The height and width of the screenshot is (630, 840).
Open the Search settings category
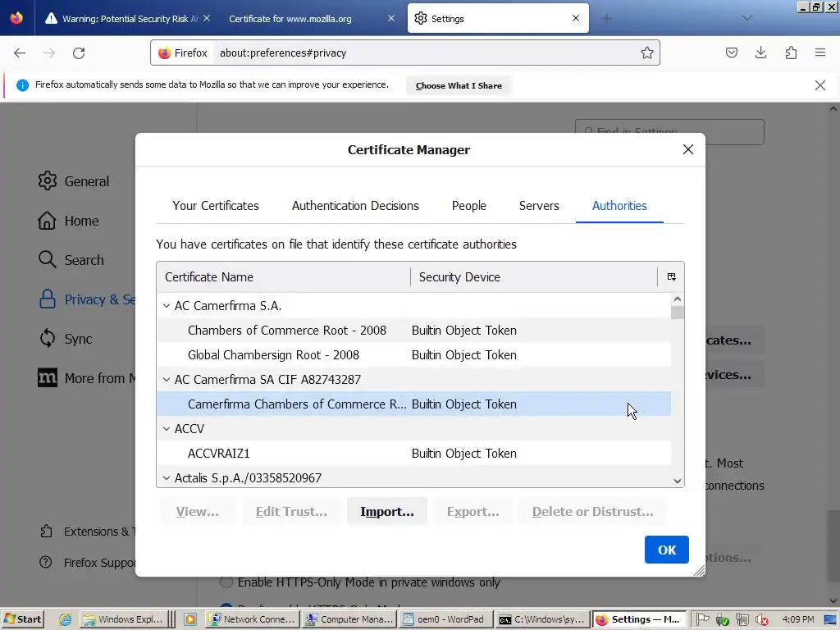71,260
